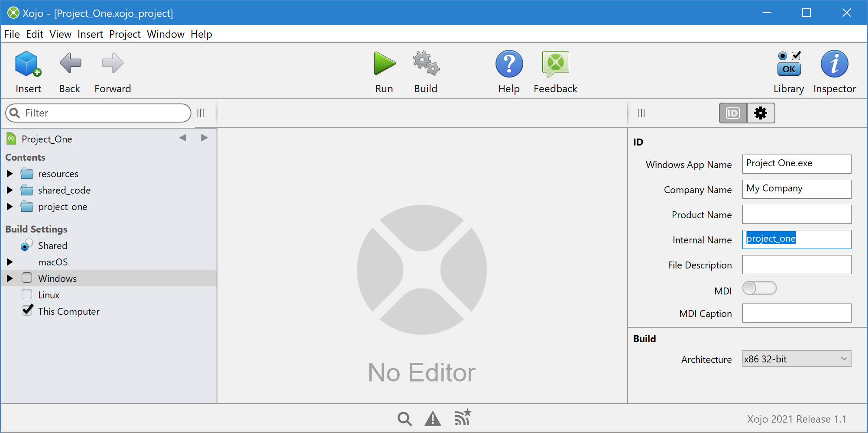
Task: Click the Windows App Name field
Action: click(x=797, y=164)
